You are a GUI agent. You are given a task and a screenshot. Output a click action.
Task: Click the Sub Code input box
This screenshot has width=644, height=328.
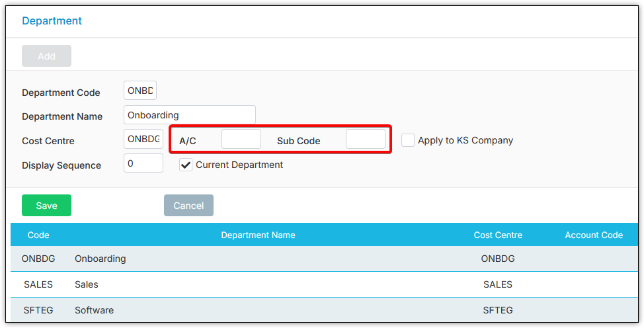pos(365,140)
